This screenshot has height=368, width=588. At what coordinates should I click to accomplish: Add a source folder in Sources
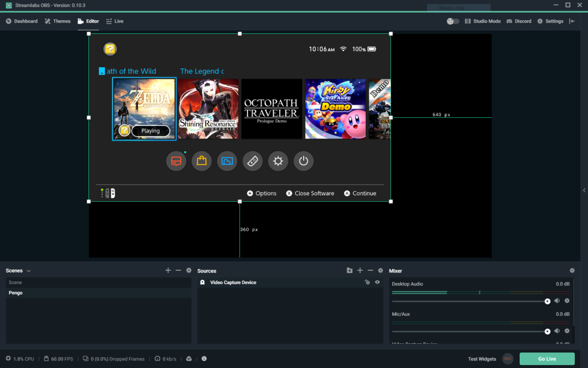click(x=350, y=270)
